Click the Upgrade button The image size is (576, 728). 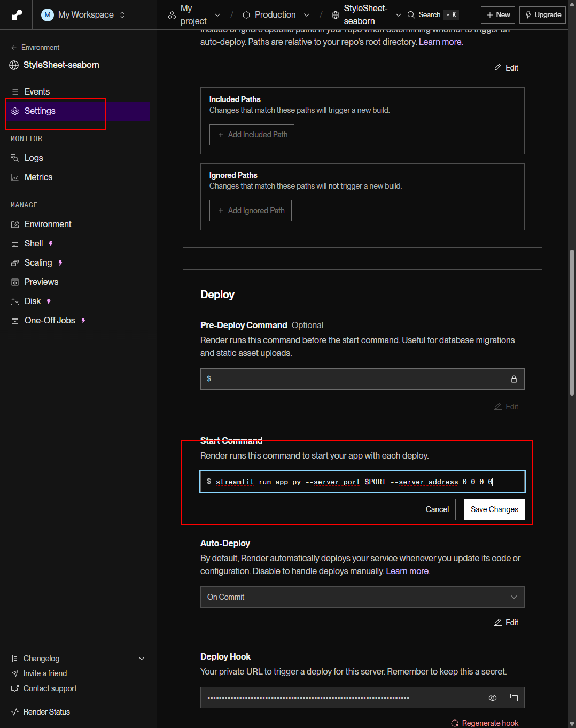542,15
